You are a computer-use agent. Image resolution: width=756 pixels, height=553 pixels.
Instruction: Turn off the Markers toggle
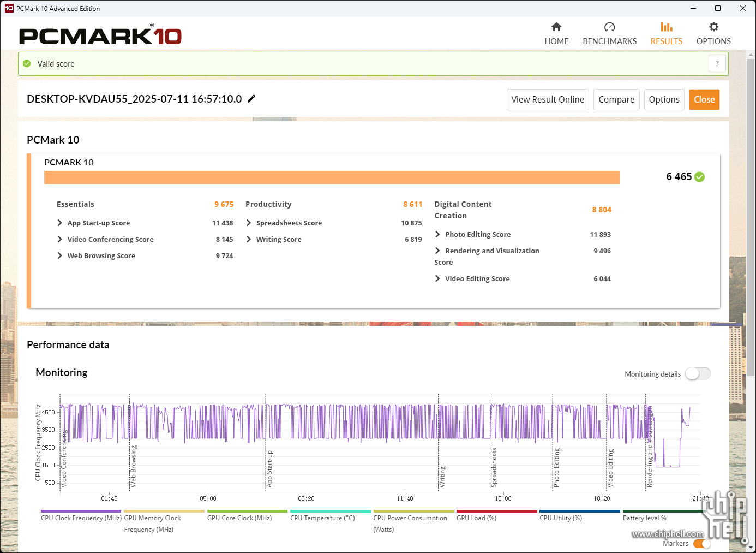click(x=702, y=544)
